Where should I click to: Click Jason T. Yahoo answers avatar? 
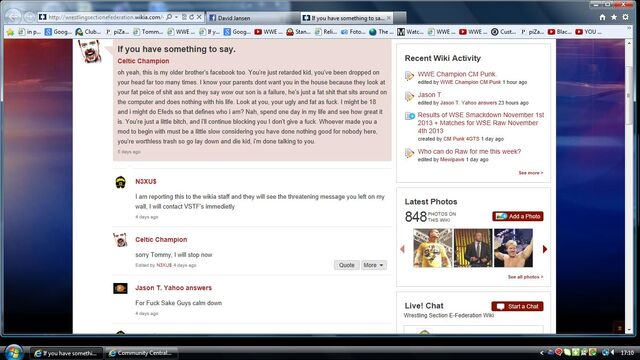tap(120, 289)
